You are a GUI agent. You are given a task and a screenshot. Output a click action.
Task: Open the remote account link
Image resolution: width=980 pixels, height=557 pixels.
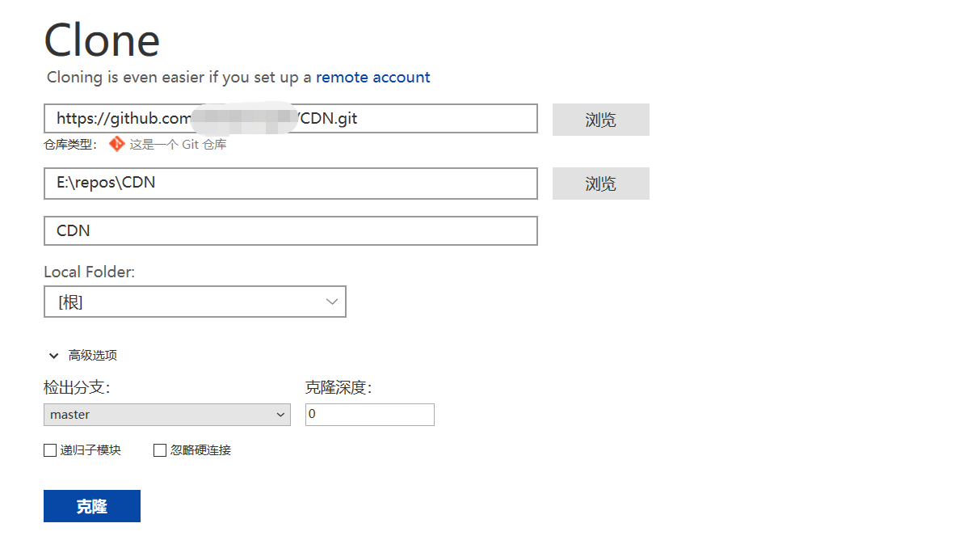[372, 78]
